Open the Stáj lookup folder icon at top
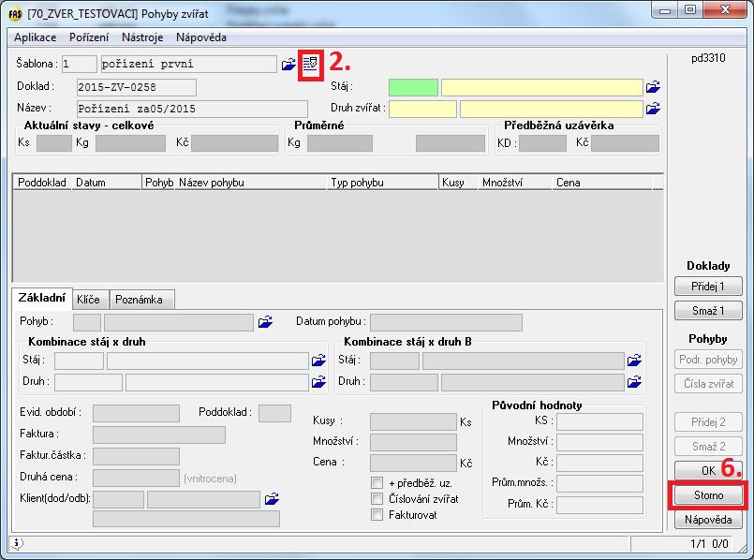754x560 pixels. (x=653, y=87)
